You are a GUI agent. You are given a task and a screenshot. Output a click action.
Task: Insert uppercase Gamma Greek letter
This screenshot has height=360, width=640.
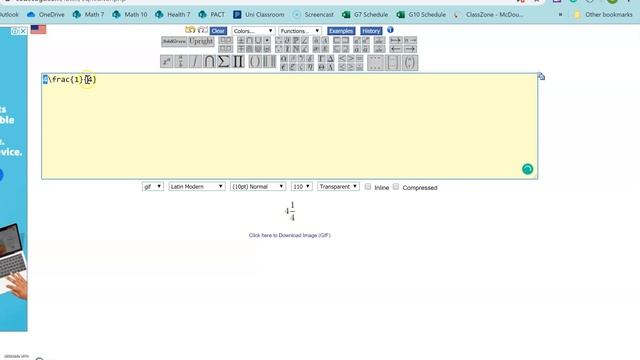point(322,59)
